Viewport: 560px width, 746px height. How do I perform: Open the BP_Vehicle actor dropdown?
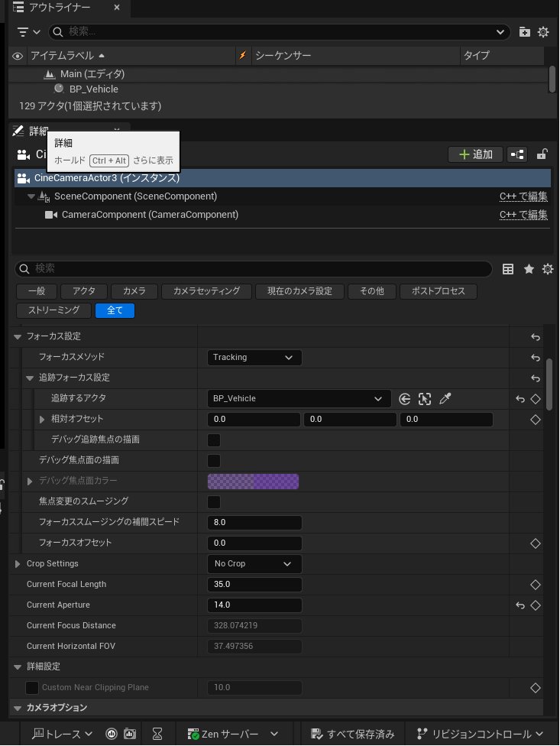point(299,399)
